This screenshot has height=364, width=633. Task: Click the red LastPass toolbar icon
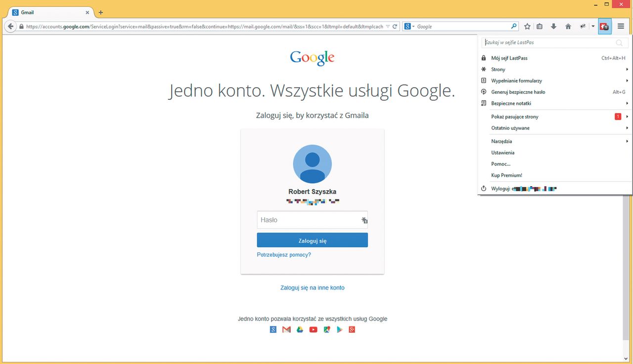pos(604,27)
